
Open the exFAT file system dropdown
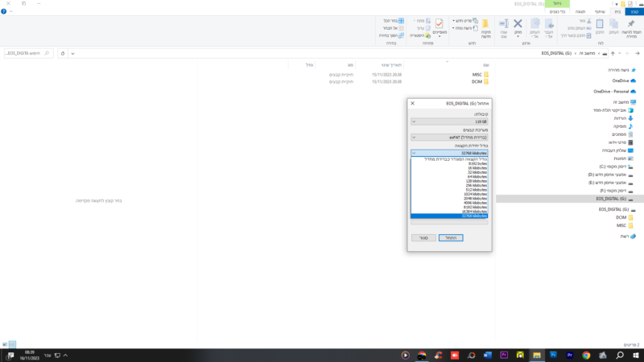(x=449, y=138)
